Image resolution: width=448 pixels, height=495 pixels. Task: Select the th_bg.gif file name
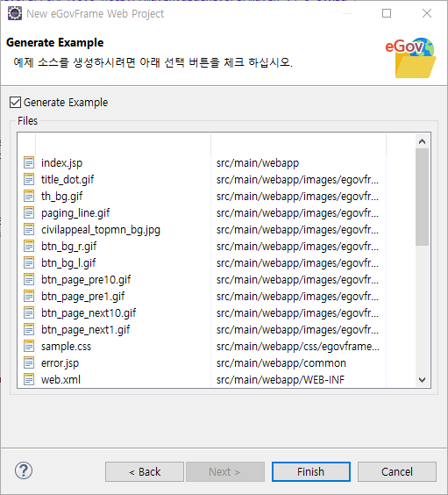pos(61,197)
